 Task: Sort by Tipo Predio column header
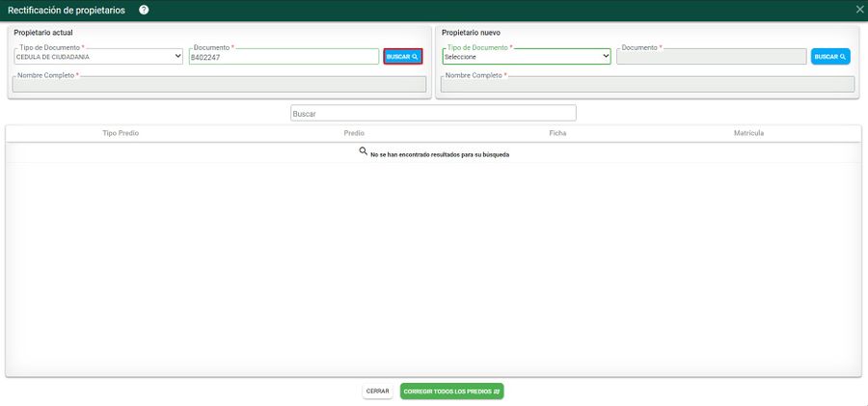121,133
